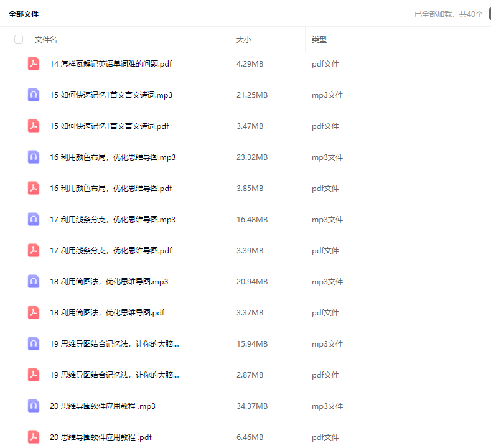This screenshot has width=491, height=448.
Task: Sort files by the 类型 column header
Action: (319, 39)
